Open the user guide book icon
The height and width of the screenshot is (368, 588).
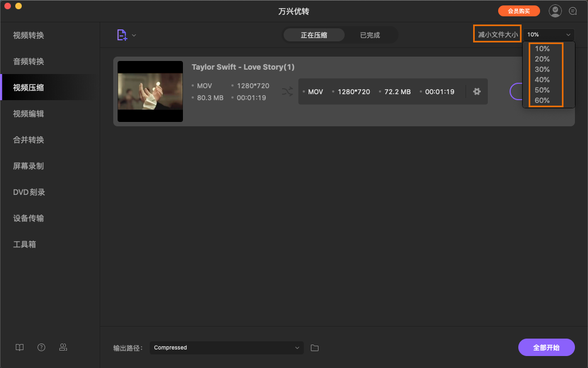[20, 347]
